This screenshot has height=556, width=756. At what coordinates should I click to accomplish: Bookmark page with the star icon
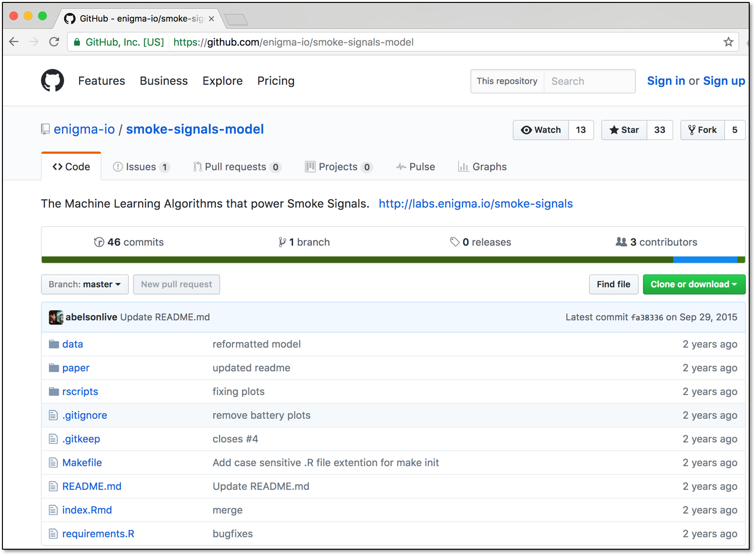728,42
